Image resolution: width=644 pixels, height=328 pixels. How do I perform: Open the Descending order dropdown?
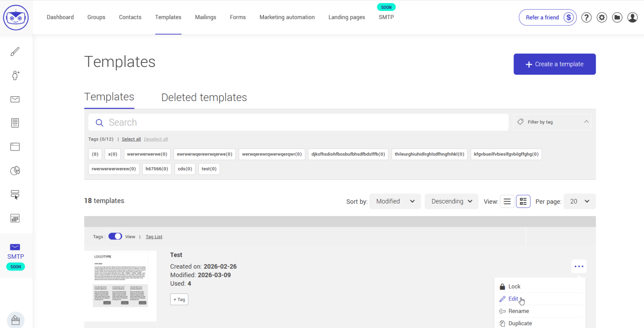tap(451, 201)
